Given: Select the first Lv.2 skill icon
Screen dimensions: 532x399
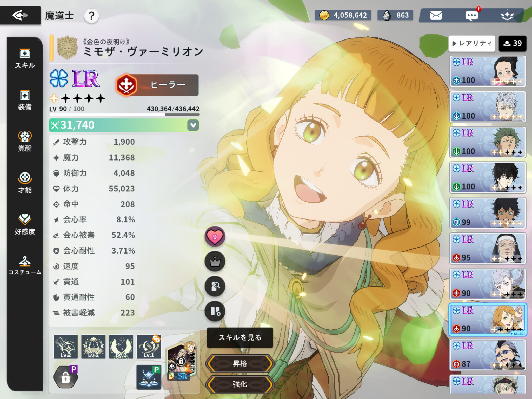Looking at the screenshot, I should 66,347.
